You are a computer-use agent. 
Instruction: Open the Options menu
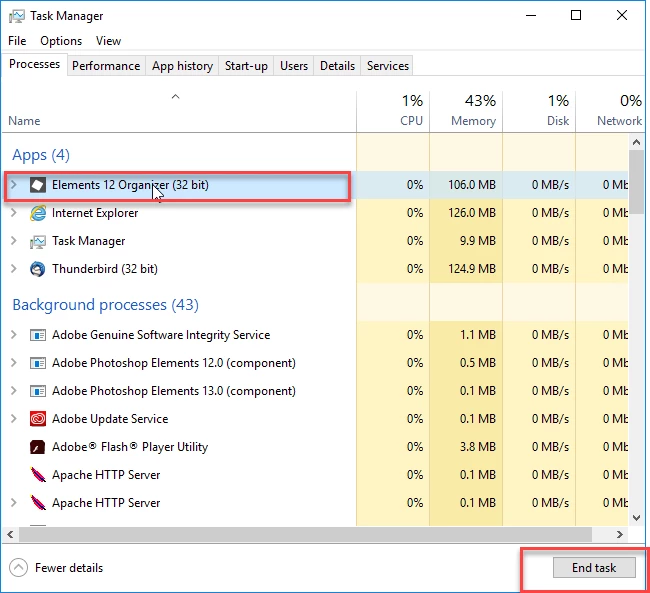[61, 41]
